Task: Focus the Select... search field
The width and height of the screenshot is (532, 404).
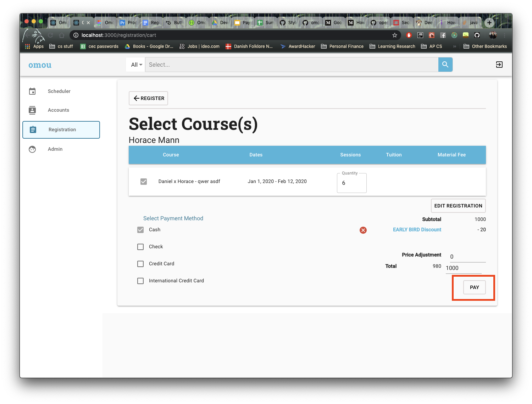Action: pyautogui.click(x=292, y=65)
